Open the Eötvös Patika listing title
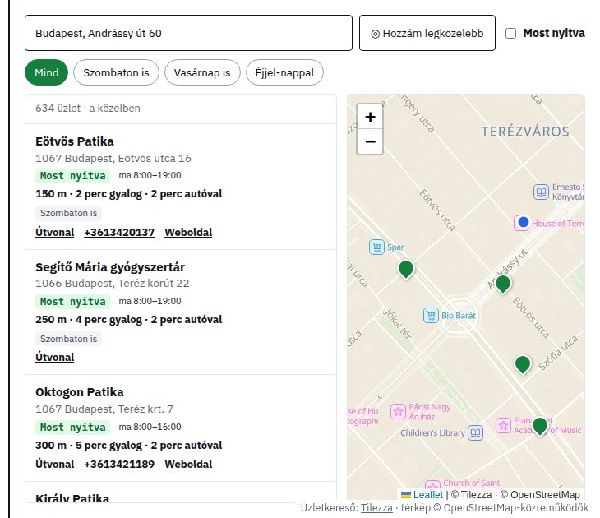This screenshot has height=518, width=600. (x=74, y=142)
